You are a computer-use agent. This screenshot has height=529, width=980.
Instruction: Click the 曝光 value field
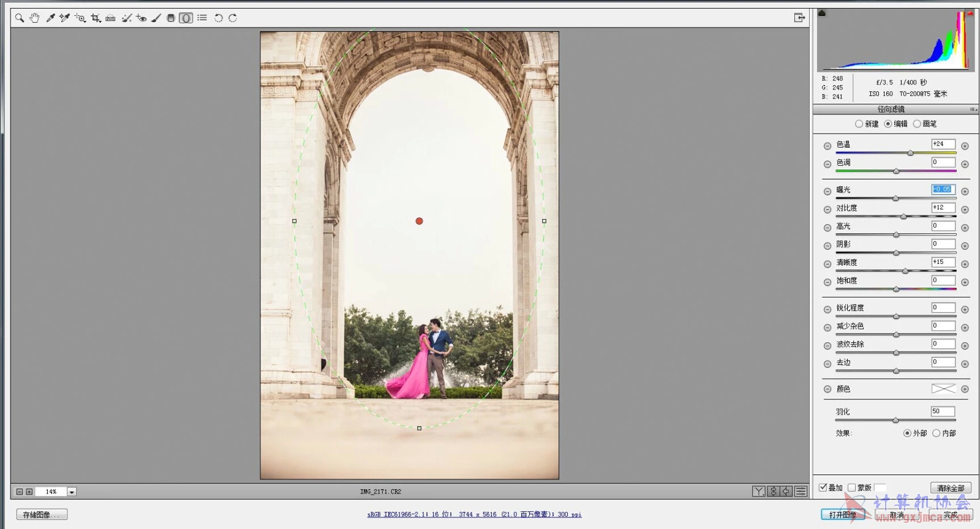coord(943,189)
